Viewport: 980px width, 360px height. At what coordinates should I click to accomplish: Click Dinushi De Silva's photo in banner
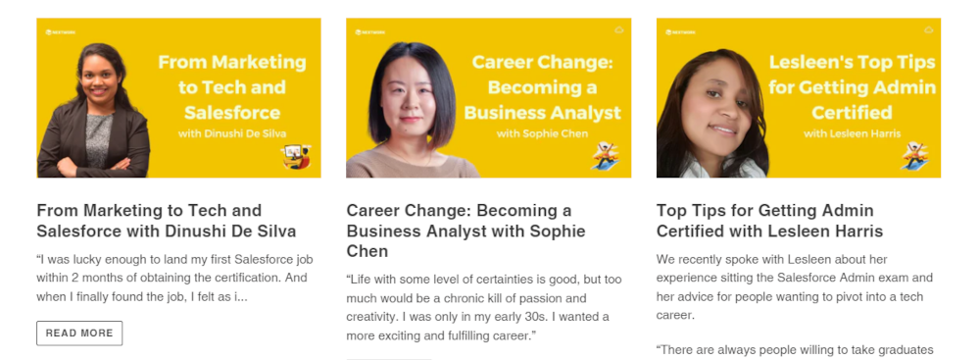(94, 111)
